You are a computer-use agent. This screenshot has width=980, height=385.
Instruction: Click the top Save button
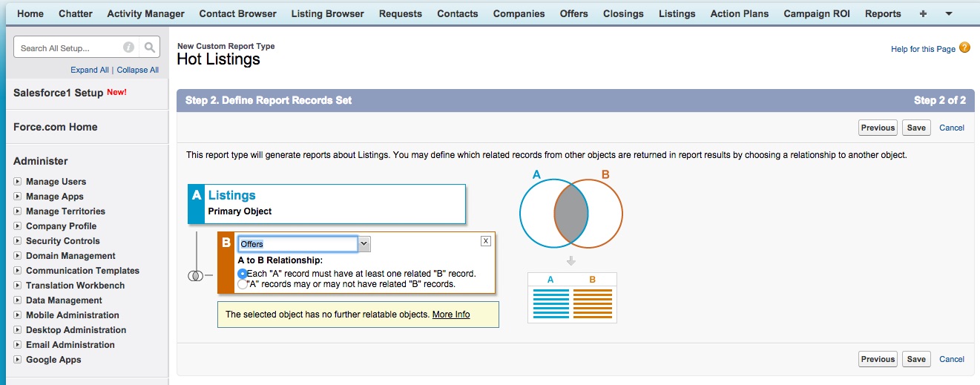click(917, 128)
